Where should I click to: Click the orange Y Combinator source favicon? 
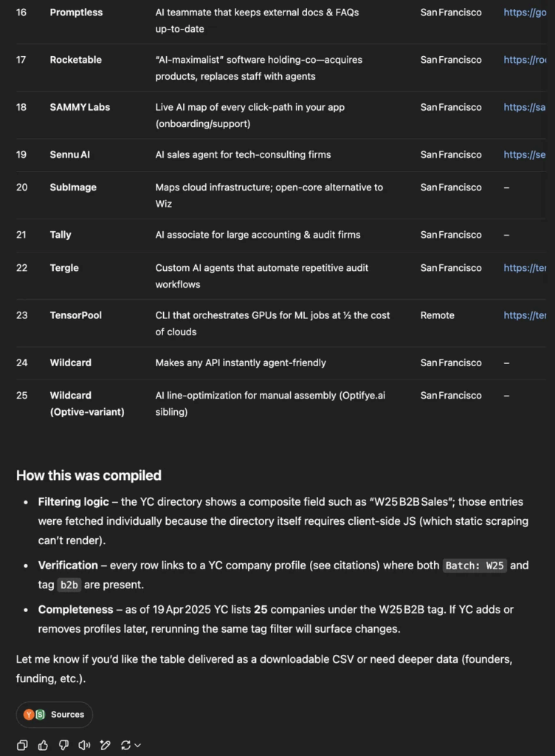tap(29, 715)
